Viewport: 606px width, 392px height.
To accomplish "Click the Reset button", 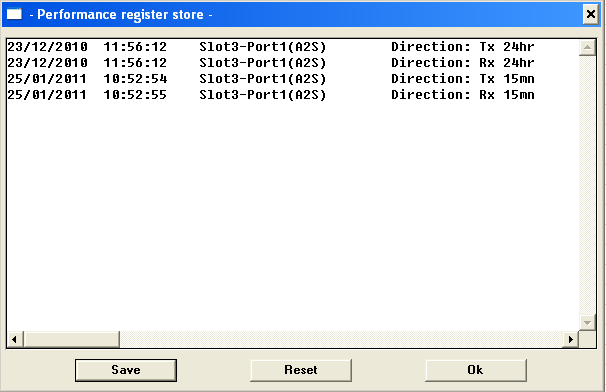I will 301,370.
